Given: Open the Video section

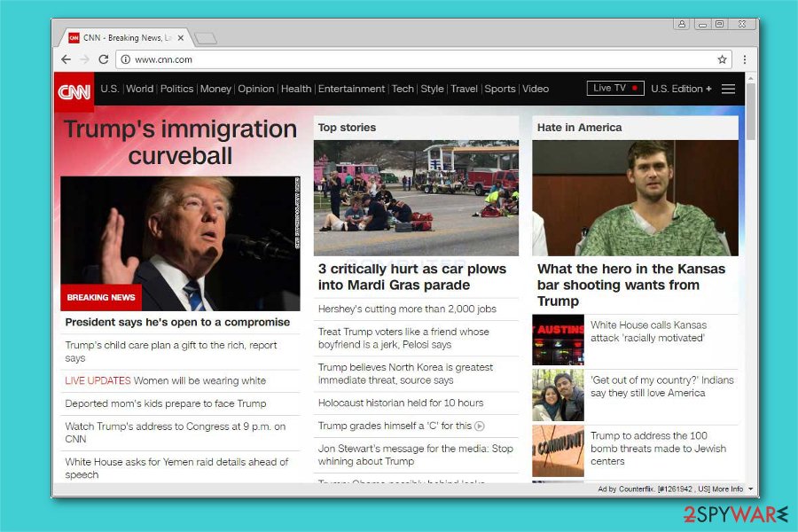Looking at the screenshot, I should (x=536, y=89).
